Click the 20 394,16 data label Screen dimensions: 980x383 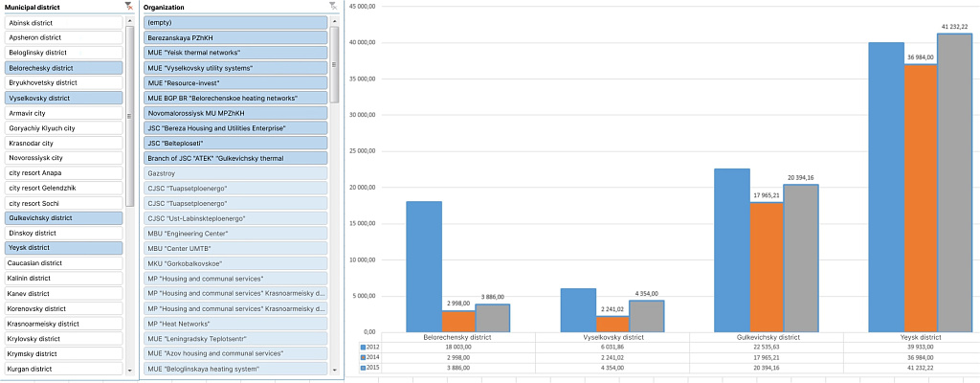click(799, 177)
